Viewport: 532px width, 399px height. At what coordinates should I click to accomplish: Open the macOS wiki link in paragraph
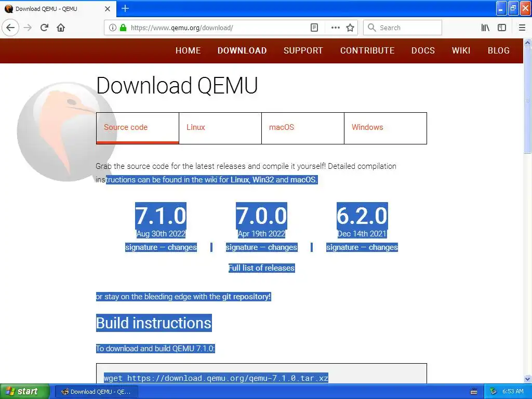coord(303,180)
